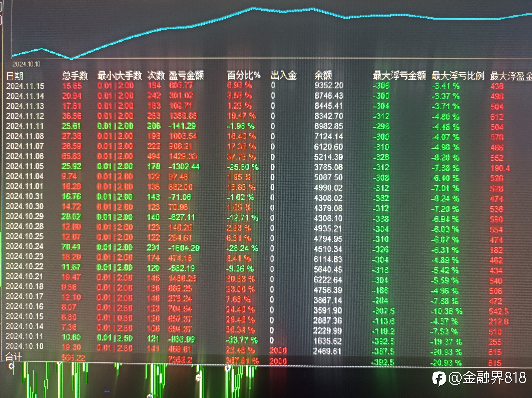532x398 pixels.
Task: Click total percentage 367.61 %
Action: coord(242,361)
